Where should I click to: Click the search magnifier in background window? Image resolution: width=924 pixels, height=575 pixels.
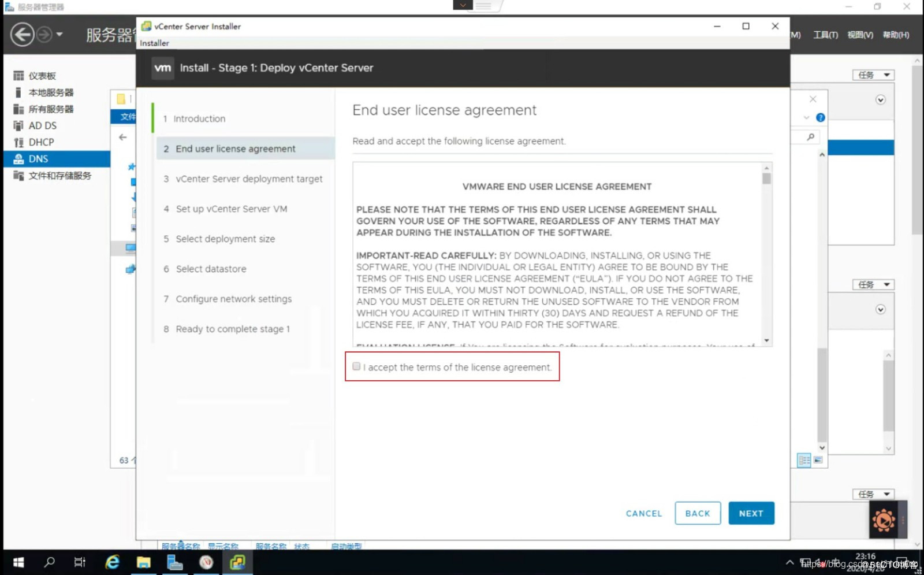811,137
